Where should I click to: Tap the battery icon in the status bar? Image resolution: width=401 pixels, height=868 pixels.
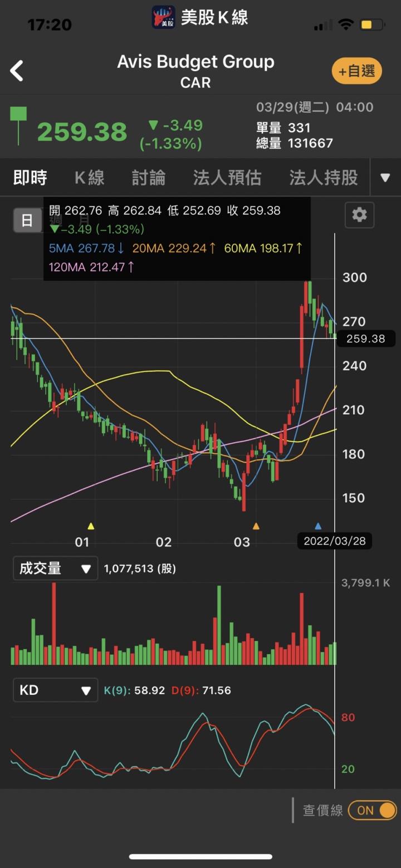coord(372,25)
